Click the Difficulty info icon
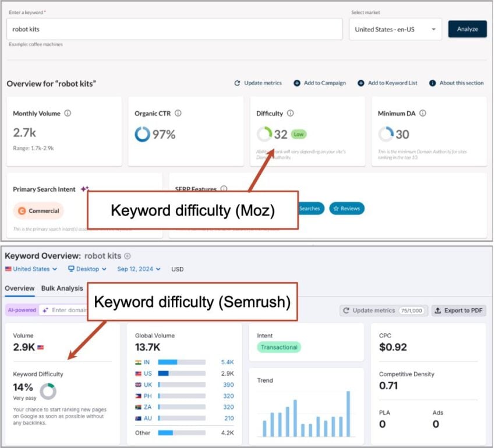 pos(290,113)
